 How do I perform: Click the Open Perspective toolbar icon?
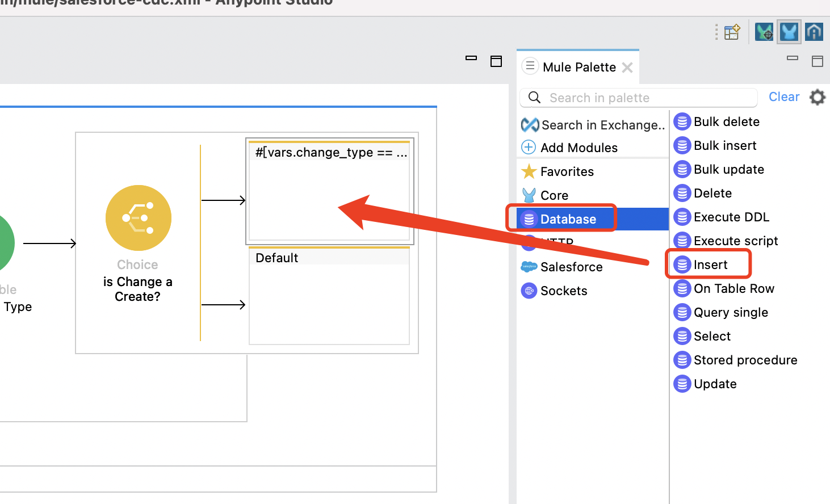pyautogui.click(x=732, y=32)
